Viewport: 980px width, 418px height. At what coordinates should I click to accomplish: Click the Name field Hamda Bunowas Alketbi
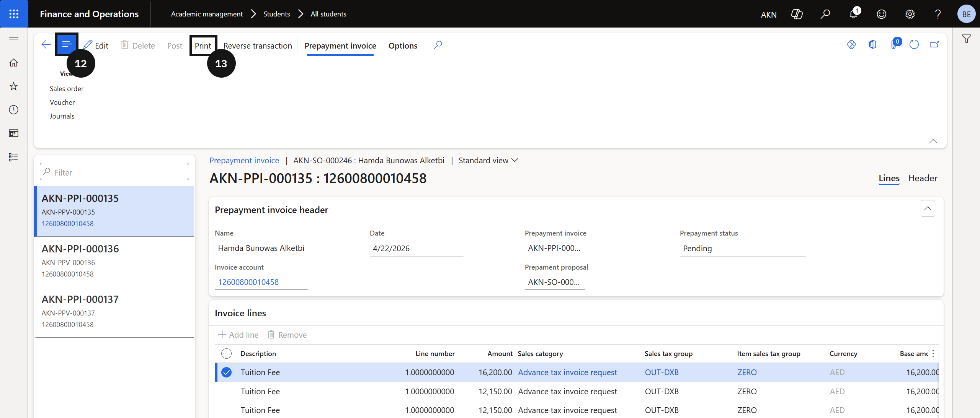278,248
